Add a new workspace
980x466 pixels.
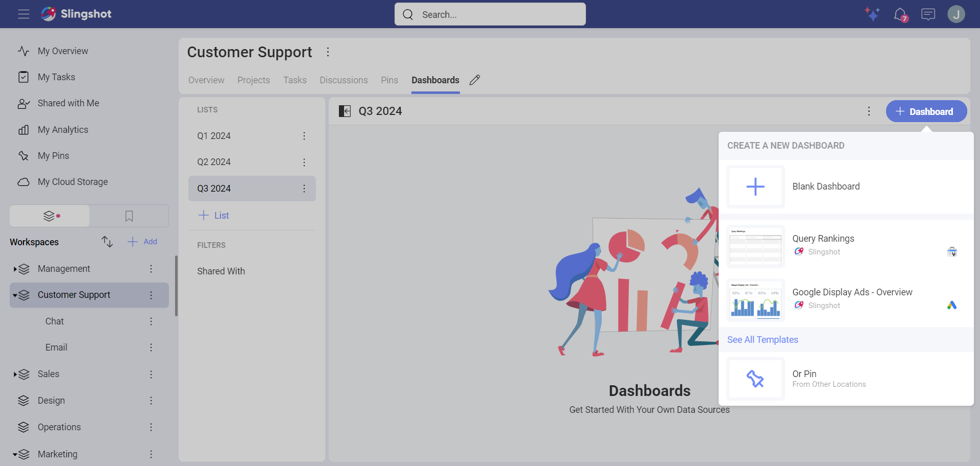coord(142,242)
